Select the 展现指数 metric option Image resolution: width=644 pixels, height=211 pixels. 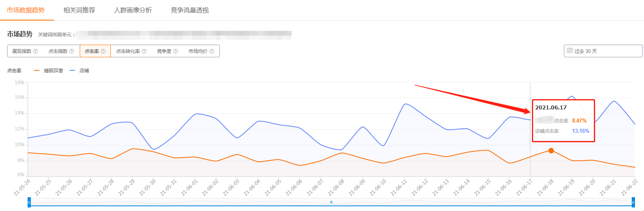22,51
